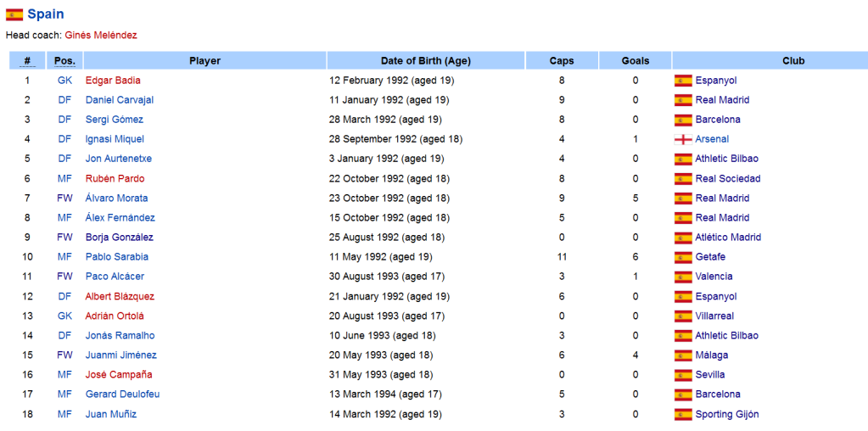Viewport: 868px width, 431px height.
Task: Click the flag icon next to Málaga
Action: (683, 355)
